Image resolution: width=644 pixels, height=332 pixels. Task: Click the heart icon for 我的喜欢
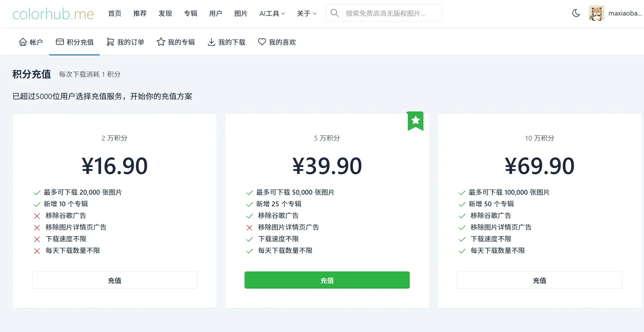click(262, 42)
